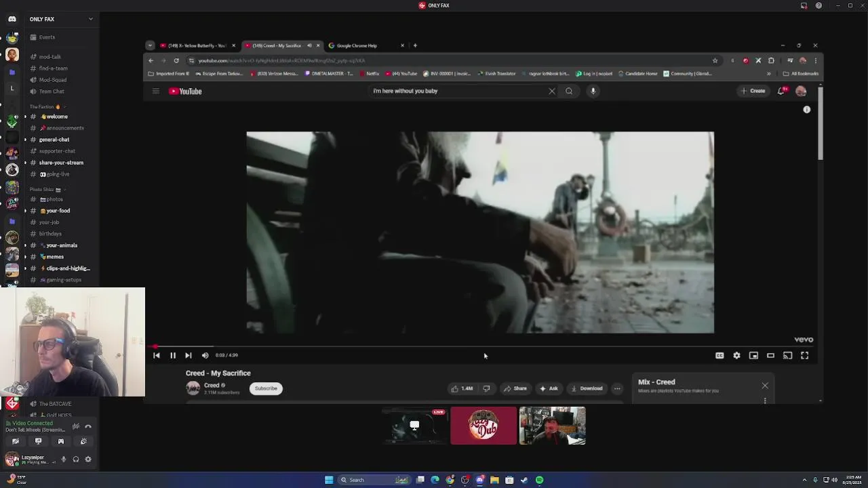
Task: Reload the Chrome page
Action: point(176,60)
